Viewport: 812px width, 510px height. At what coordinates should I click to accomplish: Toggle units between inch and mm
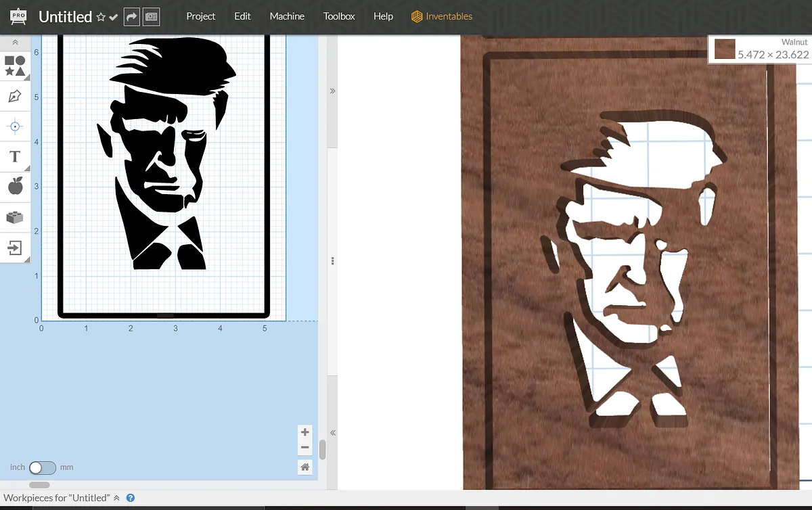[x=42, y=467]
